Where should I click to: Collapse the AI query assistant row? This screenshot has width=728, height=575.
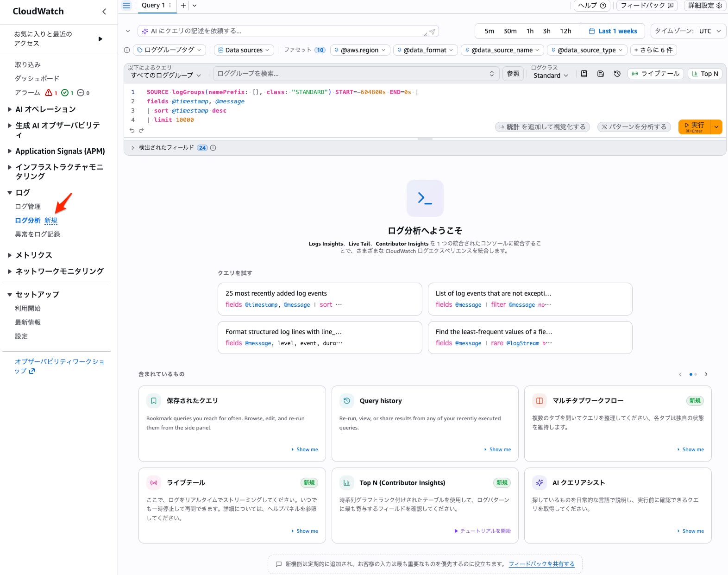128,31
